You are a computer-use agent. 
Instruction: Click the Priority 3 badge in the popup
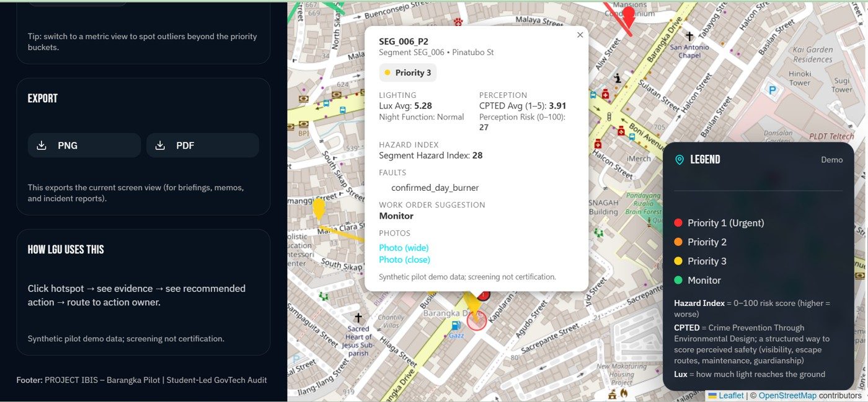pyautogui.click(x=408, y=72)
